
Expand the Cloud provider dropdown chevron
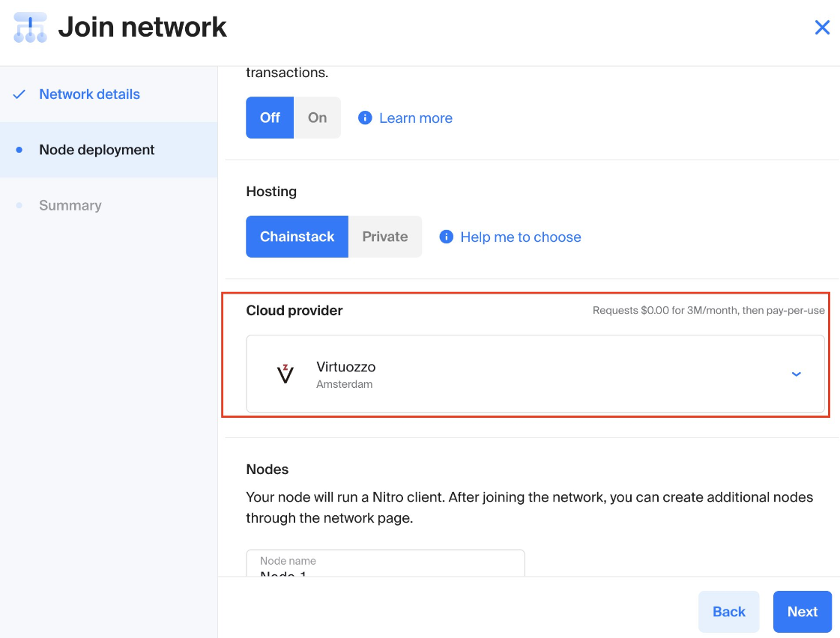796,374
